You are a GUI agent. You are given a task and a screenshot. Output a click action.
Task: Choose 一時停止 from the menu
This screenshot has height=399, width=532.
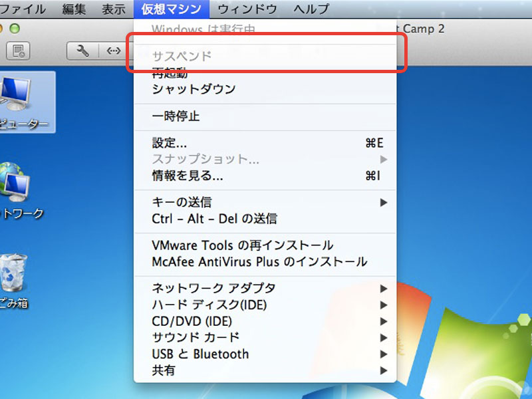point(265,116)
